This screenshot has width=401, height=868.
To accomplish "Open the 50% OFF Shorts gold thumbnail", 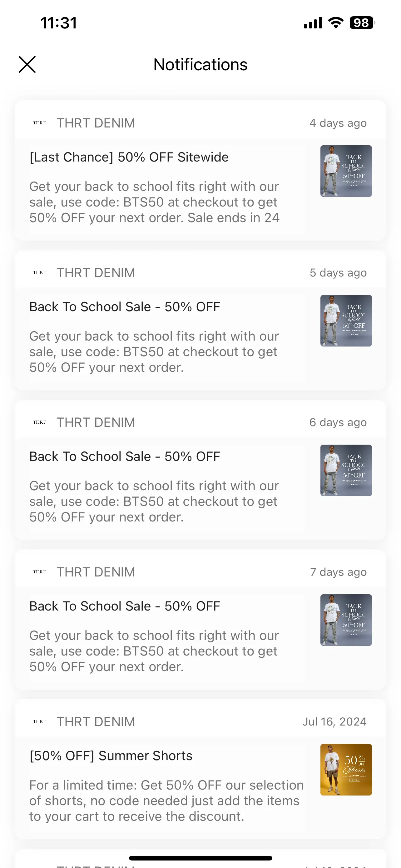I will pyautogui.click(x=346, y=770).
